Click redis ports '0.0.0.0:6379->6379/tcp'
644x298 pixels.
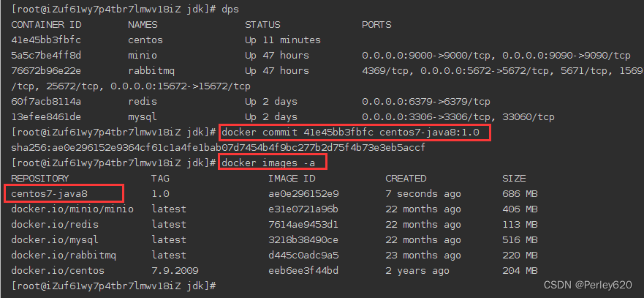coord(426,102)
